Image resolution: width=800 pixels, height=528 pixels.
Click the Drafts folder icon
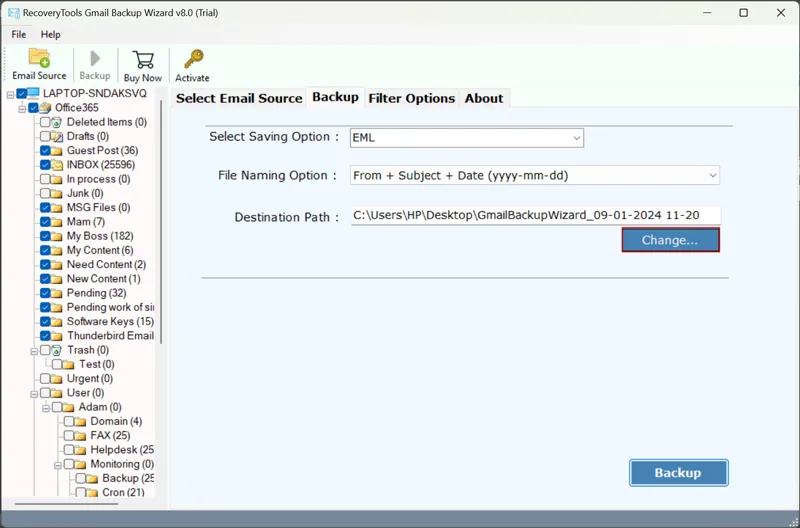pyautogui.click(x=57, y=136)
